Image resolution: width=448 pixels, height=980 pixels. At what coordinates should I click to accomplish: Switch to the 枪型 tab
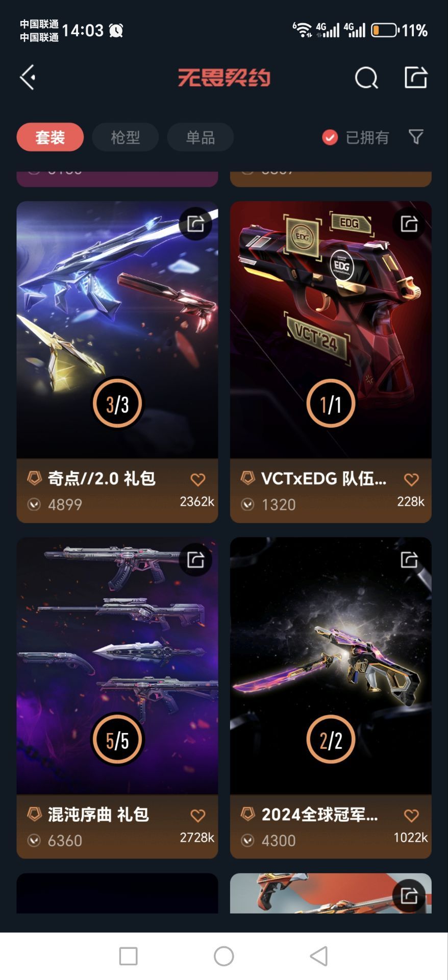coord(125,137)
